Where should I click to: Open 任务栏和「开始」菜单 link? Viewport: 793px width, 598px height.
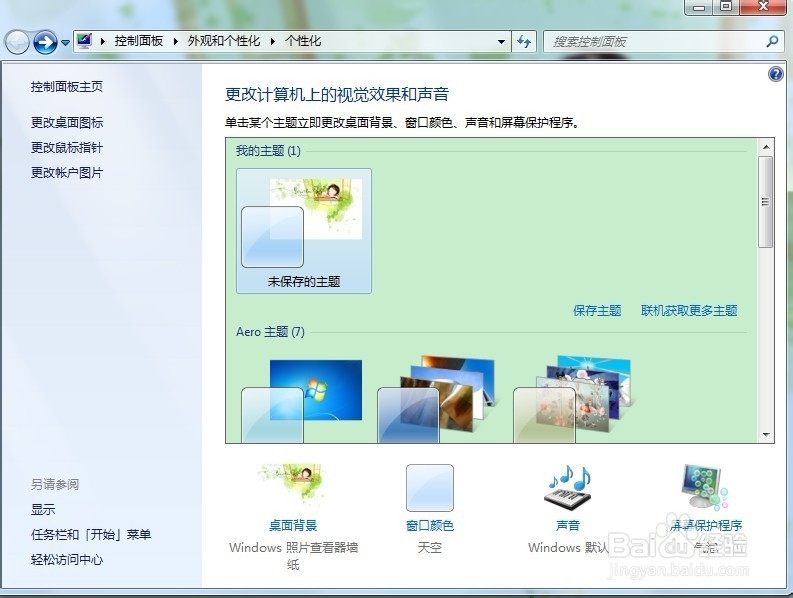91,535
